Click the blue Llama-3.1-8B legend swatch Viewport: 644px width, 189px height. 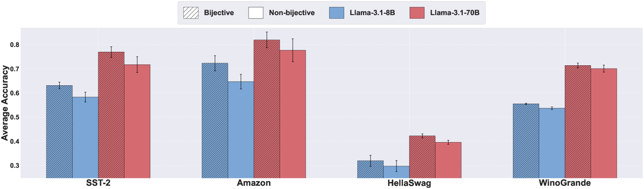[x=337, y=13]
